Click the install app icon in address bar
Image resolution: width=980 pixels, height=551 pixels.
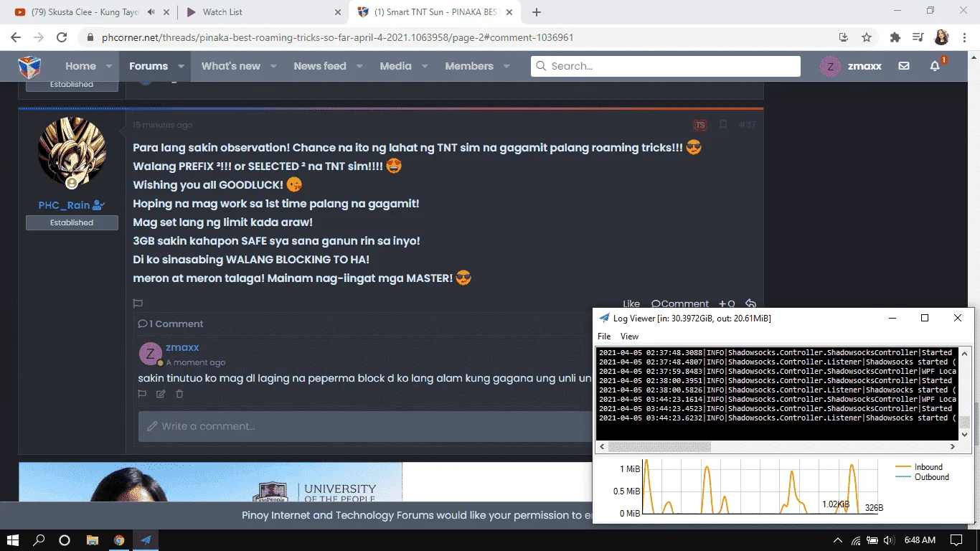coord(844,37)
